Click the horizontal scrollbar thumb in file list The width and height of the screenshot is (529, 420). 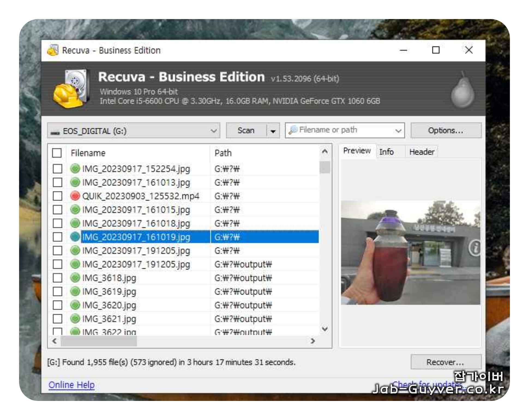[x=99, y=341]
